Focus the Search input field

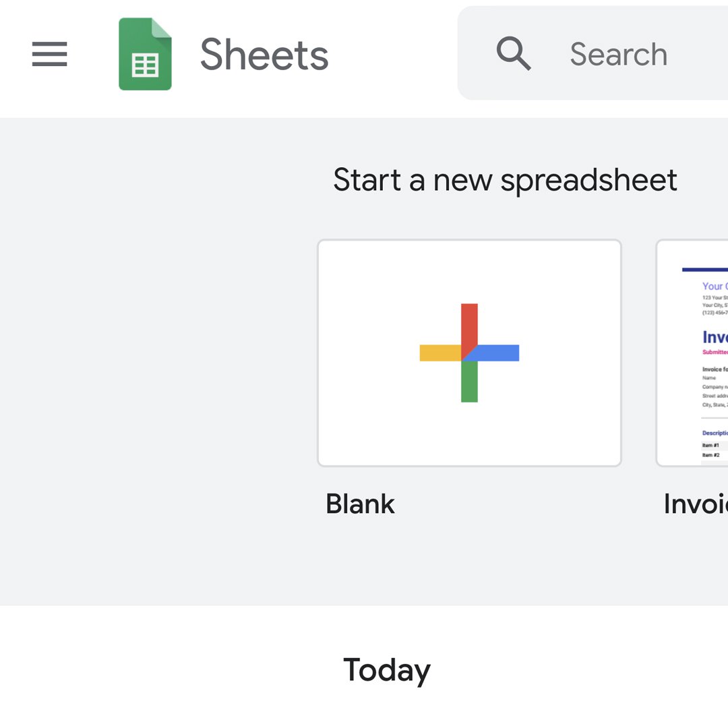593,53
